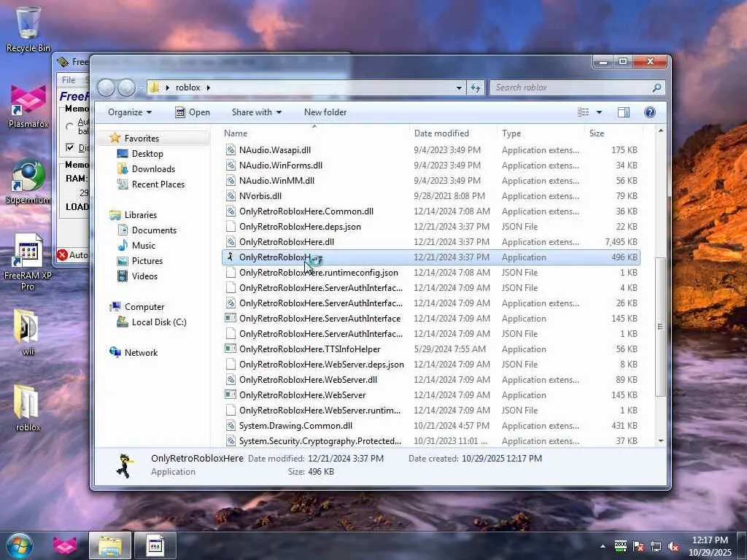The height and width of the screenshot is (560, 747).
Task: Click the Explorer Forward navigation button
Action: pyautogui.click(x=126, y=87)
